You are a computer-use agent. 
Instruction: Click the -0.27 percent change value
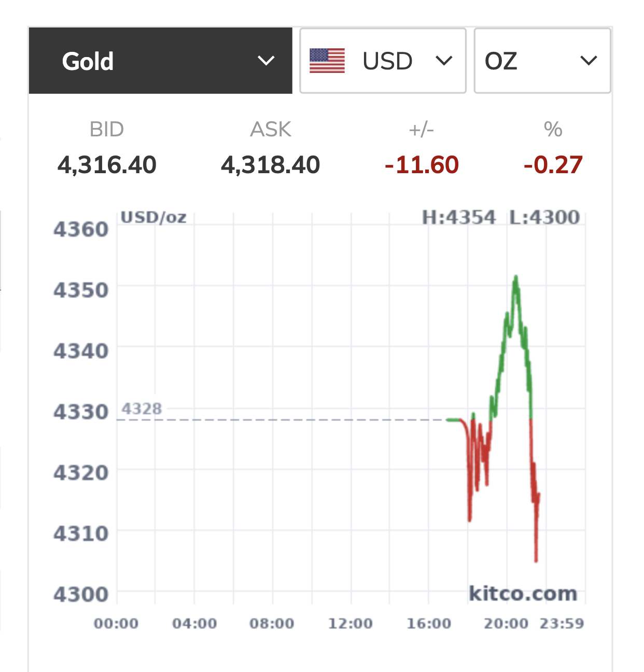pyautogui.click(x=553, y=165)
